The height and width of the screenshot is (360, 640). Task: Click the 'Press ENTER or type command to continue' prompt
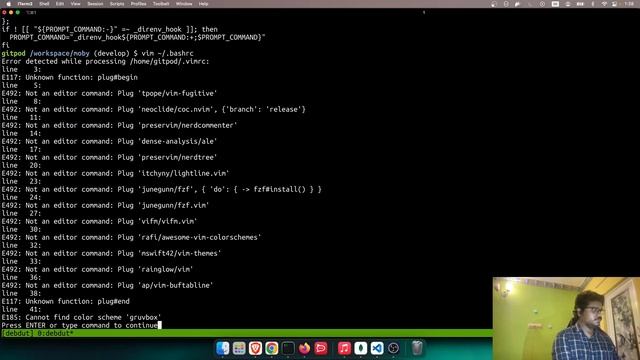(80, 325)
